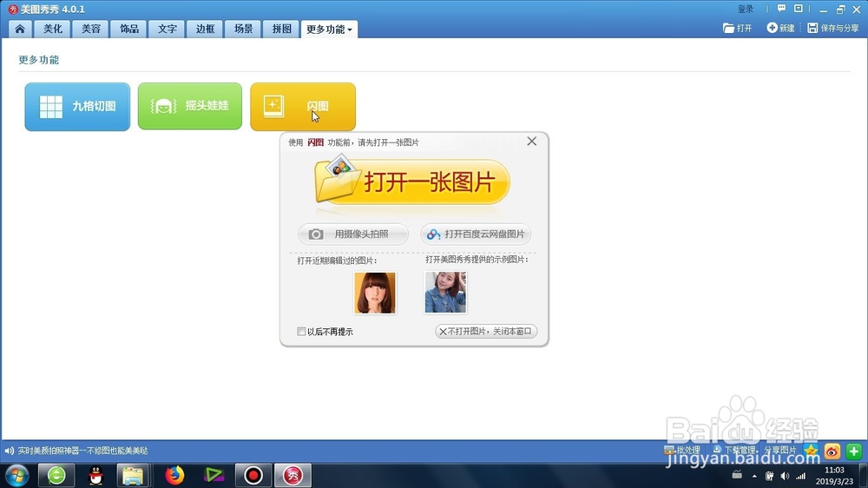Open the 摇头娃娃 feature tile

click(190, 106)
